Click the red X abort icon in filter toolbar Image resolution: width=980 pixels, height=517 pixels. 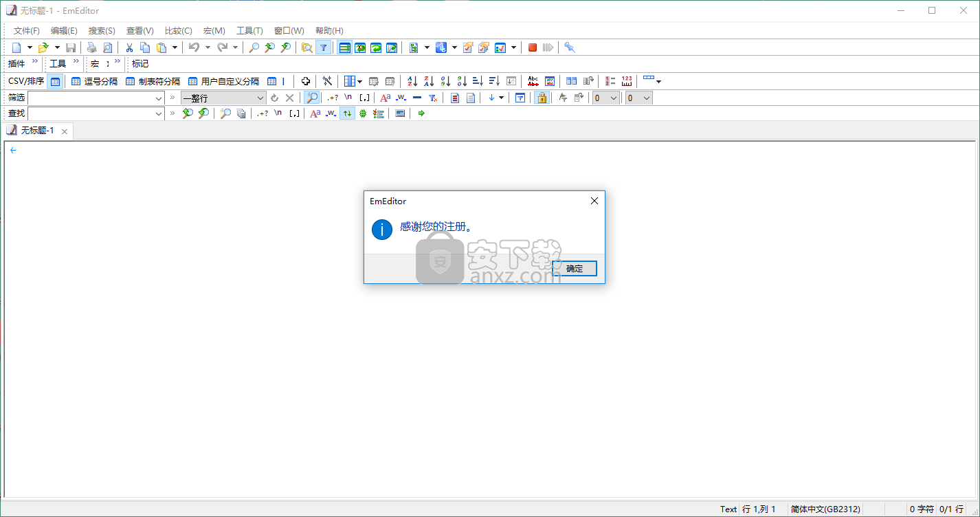pos(289,98)
